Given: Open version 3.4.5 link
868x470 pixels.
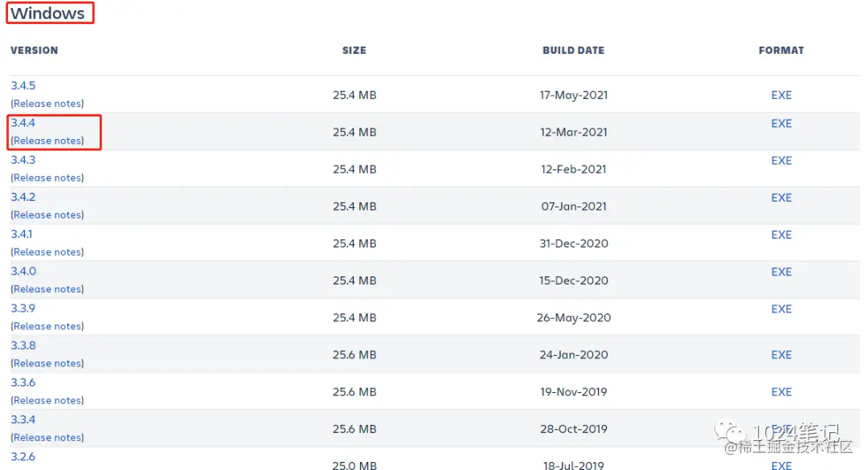Looking at the screenshot, I should pos(23,86).
